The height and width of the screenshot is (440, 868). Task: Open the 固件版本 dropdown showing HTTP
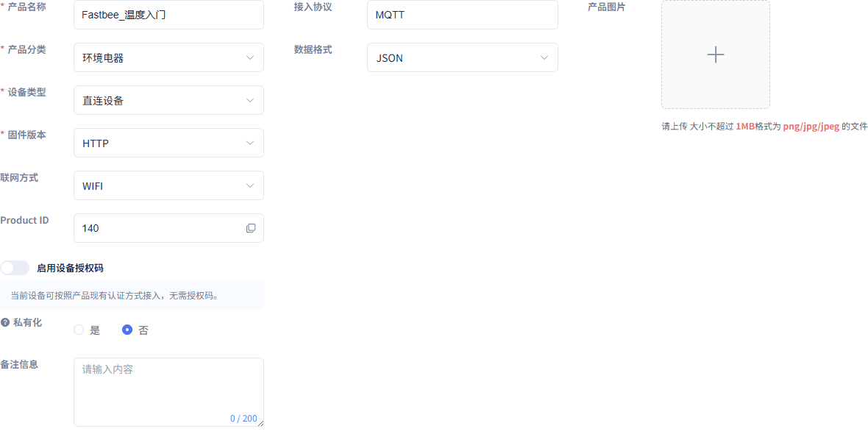169,143
